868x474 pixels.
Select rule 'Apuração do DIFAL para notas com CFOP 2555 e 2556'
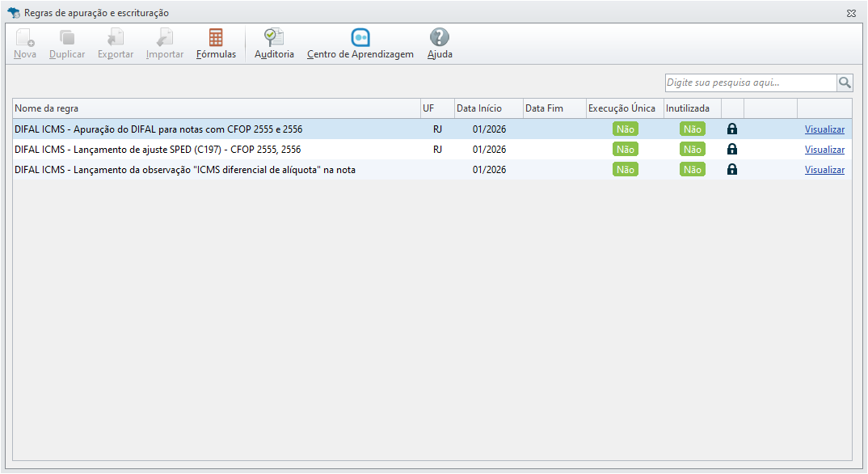click(158, 129)
